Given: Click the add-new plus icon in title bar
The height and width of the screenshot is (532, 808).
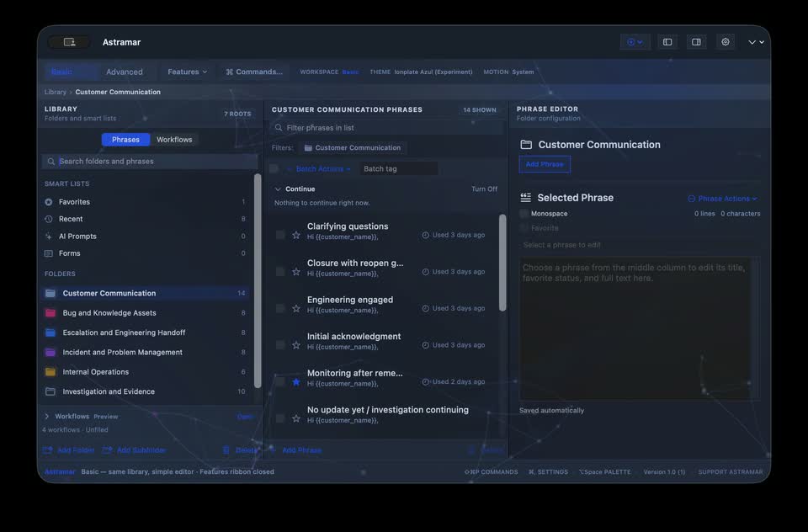Looking at the screenshot, I should point(630,42).
